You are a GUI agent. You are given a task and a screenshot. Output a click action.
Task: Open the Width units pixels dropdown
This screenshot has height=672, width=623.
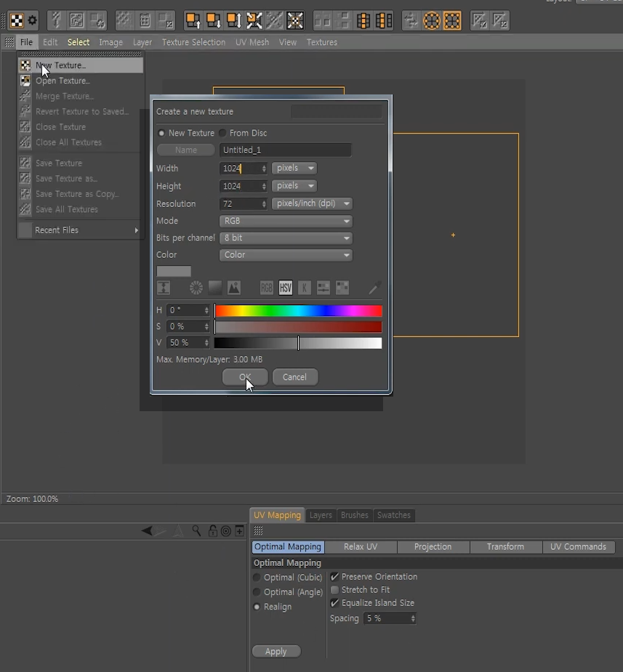click(294, 168)
